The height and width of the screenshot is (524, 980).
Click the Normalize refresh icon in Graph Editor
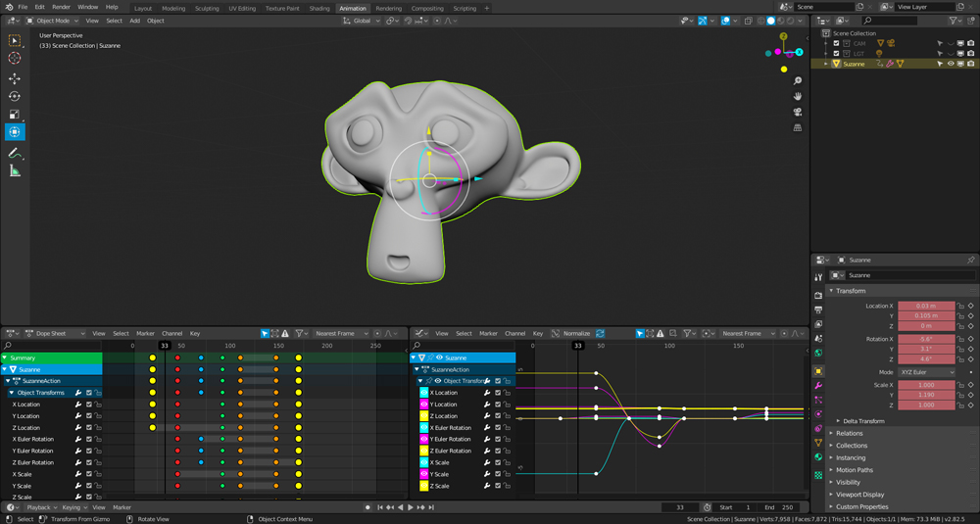(600, 334)
